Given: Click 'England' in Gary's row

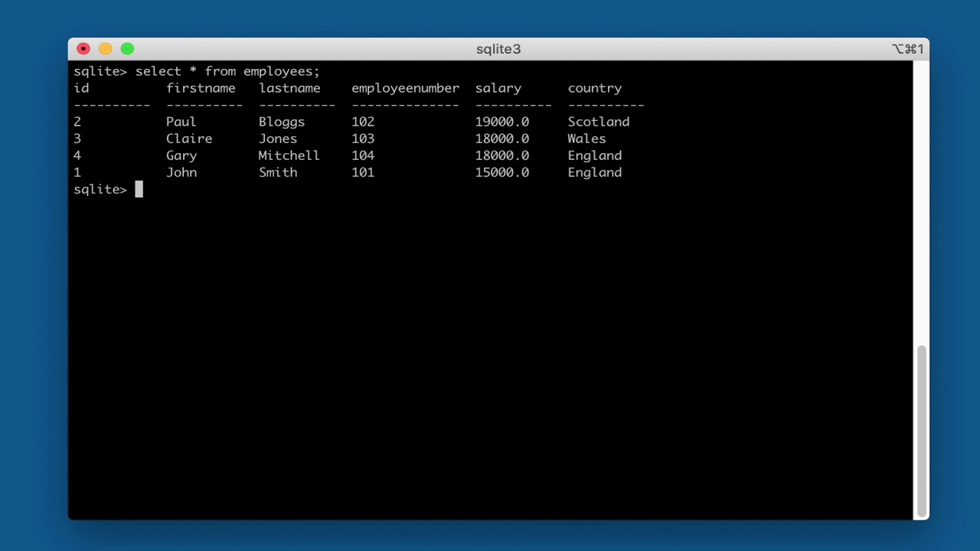Looking at the screenshot, I should [x=595, y=156].
